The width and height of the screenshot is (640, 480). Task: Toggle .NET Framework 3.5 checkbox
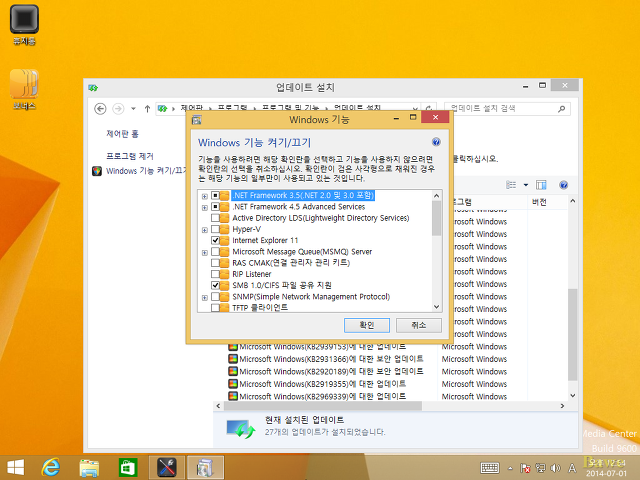(x=215, y=196)
